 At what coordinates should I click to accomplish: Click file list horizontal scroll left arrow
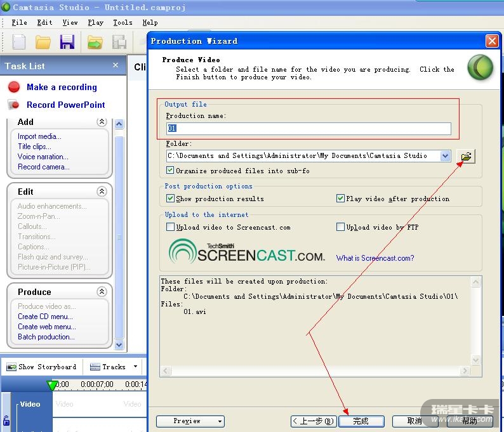point(166,371)
